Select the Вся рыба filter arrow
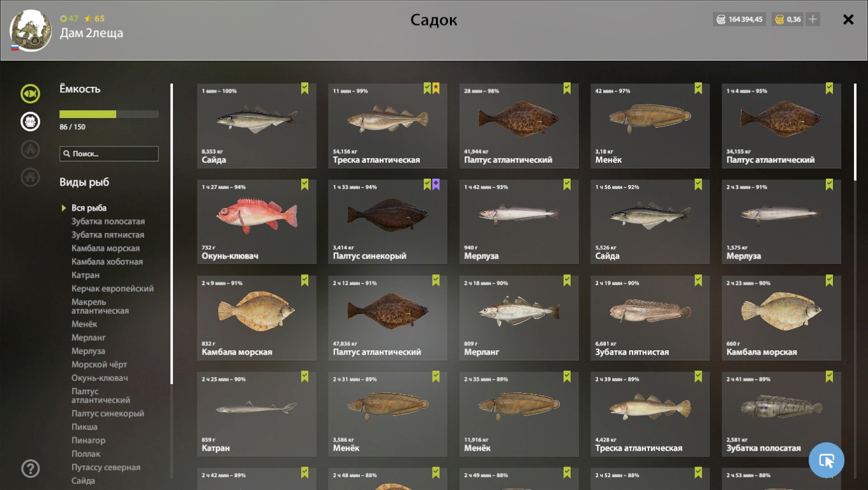The image size is (868, 490). pyautogui.click(x=64, y=208)
